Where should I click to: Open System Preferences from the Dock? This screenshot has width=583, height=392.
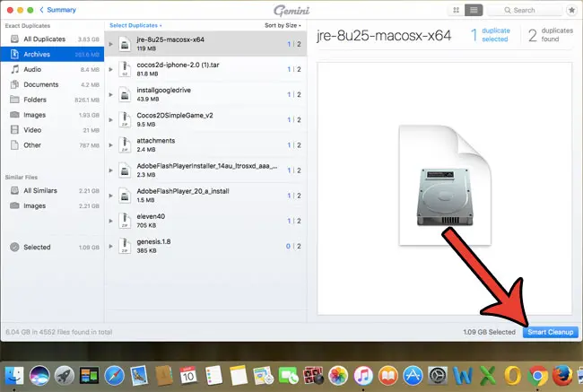pyautogui.click(x=438, y=376)
